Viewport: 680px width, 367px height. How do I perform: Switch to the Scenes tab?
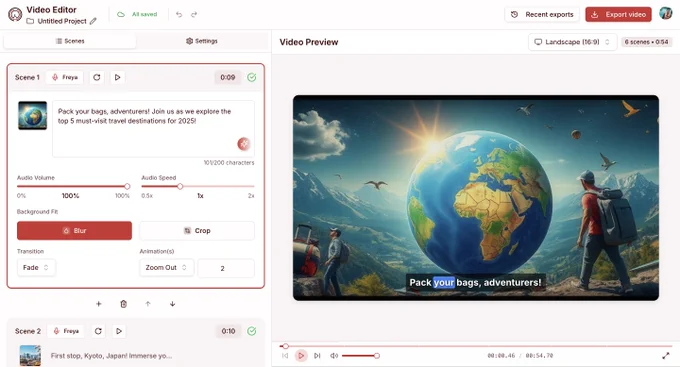pyautogui.click(x=70, y=41)
